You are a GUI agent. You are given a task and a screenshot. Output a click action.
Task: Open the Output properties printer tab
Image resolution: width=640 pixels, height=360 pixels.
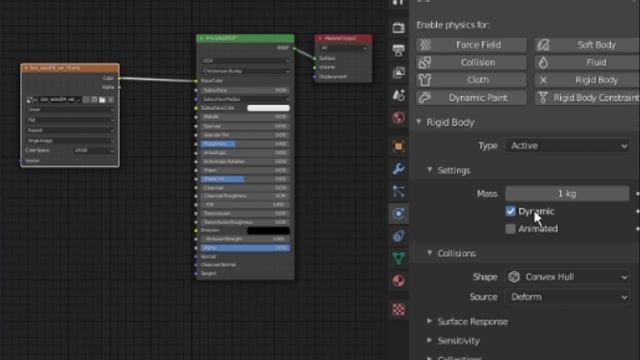(398, 50)
